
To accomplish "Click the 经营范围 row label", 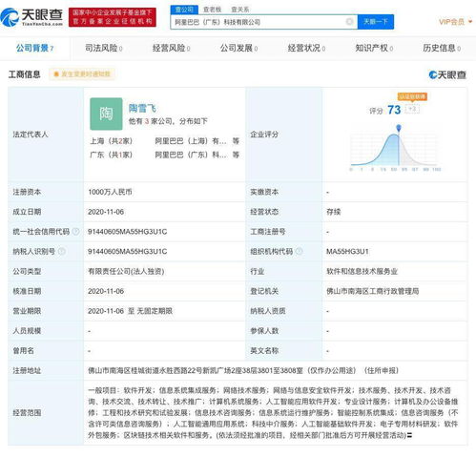I will point(27,413).
